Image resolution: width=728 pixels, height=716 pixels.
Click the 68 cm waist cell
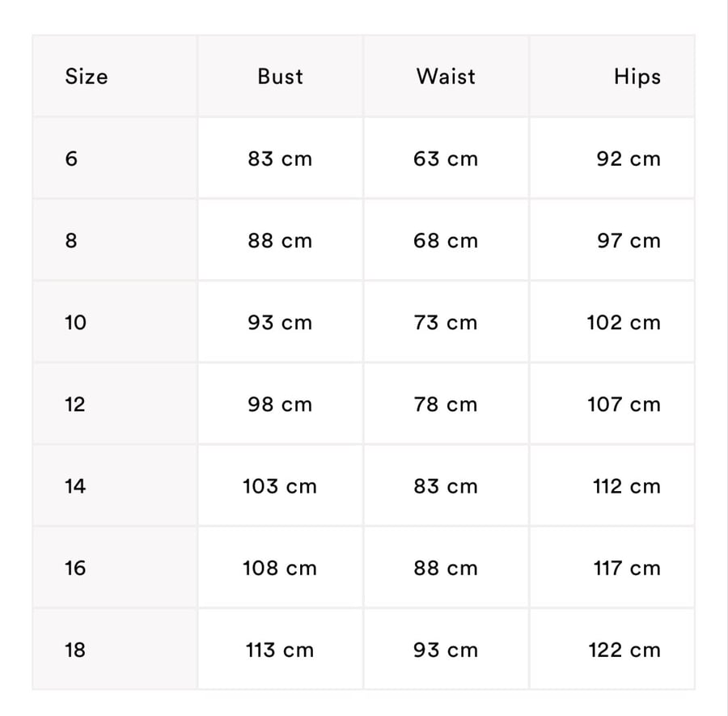446,240
